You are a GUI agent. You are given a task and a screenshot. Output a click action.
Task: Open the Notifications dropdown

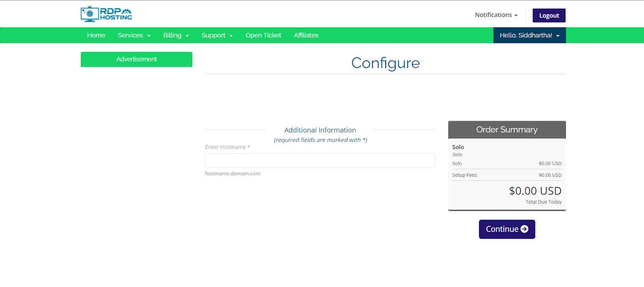(x=496, y=15)
